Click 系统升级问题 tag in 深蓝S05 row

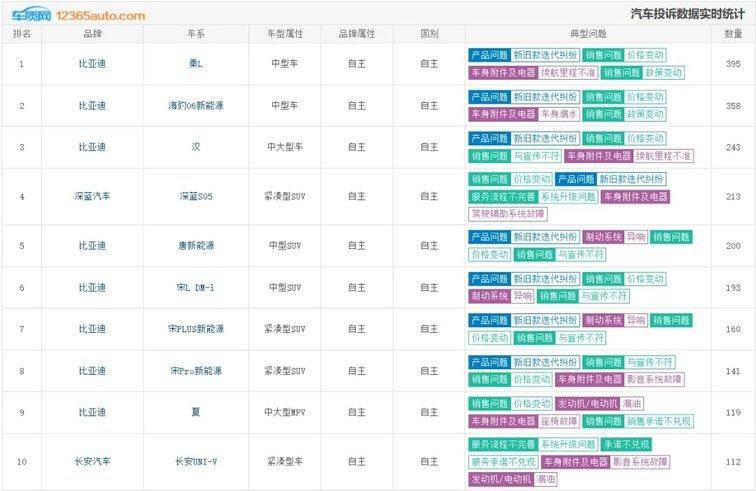(568, 197)
